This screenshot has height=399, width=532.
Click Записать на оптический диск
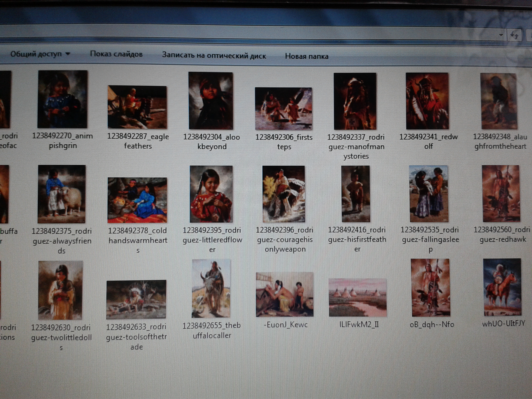click(214, 55)
